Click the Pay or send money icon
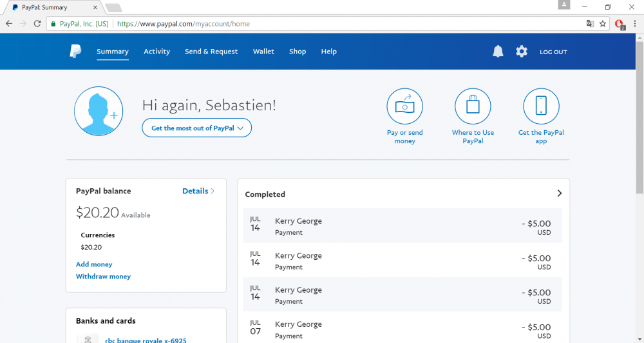644x343 pixels. point(404,106)
